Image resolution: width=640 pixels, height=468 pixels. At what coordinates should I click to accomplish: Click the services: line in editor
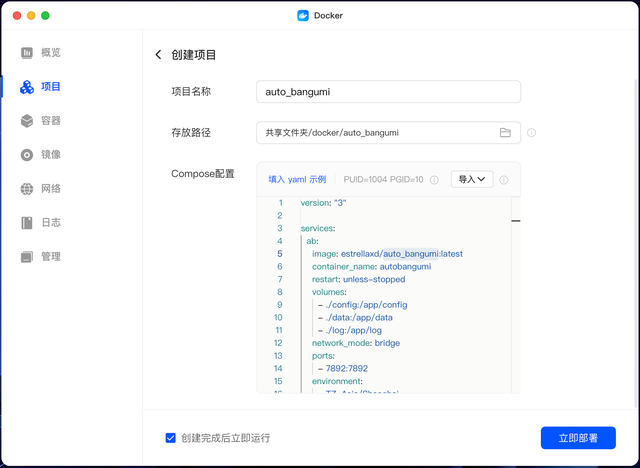(x=318, y=228)
